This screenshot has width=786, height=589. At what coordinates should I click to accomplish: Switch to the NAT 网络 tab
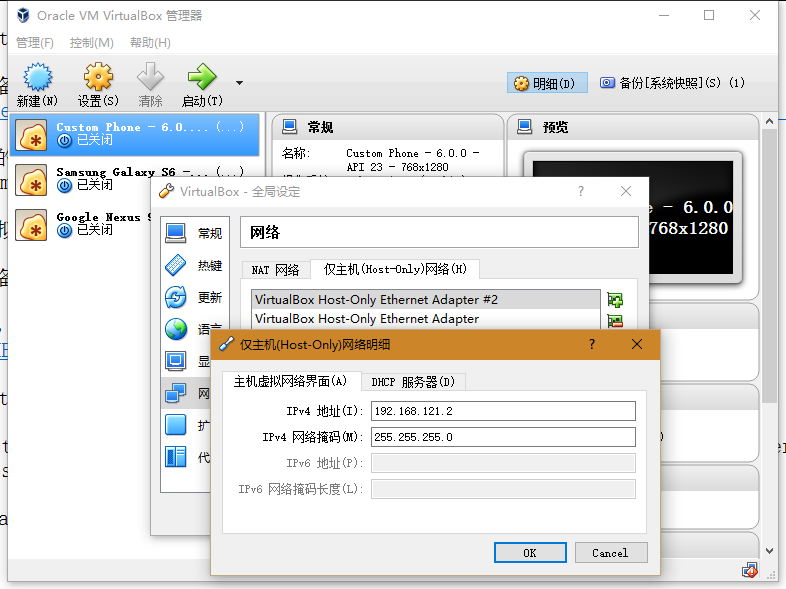click(x=275, y=270)
